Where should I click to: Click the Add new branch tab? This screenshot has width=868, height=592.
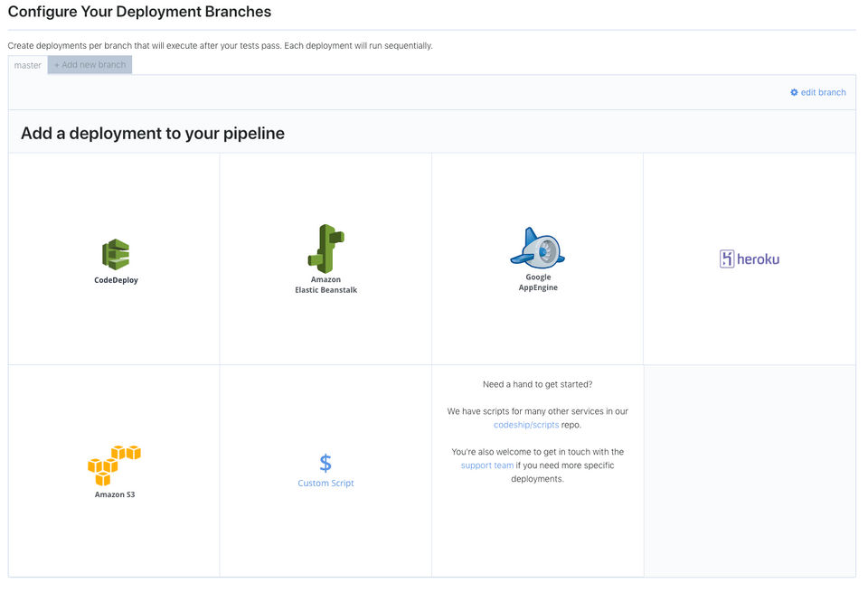(x=90, y=65)
